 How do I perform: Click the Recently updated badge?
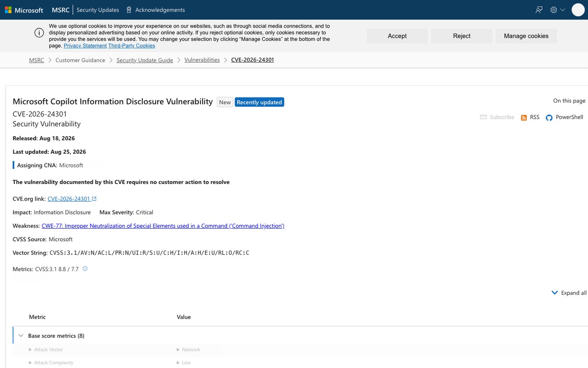coord(260,102)
